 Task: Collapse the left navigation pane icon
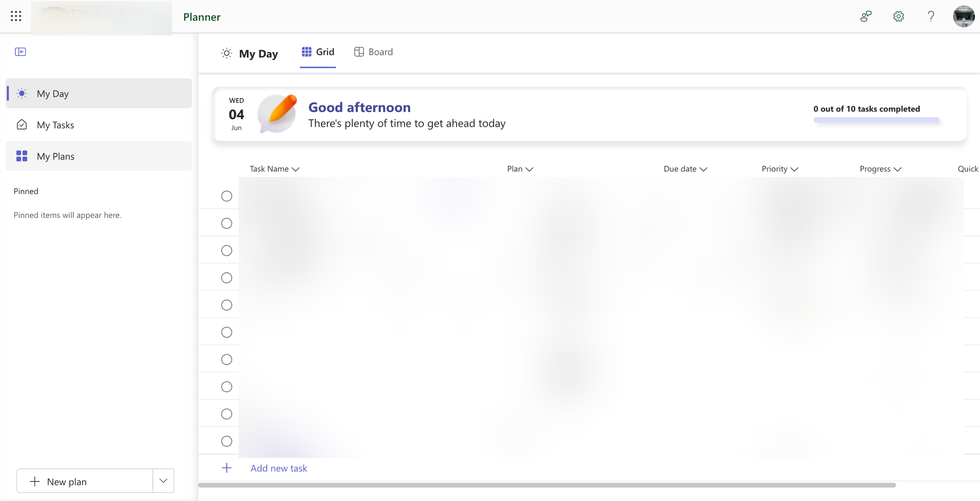click(x=20, y=52)
